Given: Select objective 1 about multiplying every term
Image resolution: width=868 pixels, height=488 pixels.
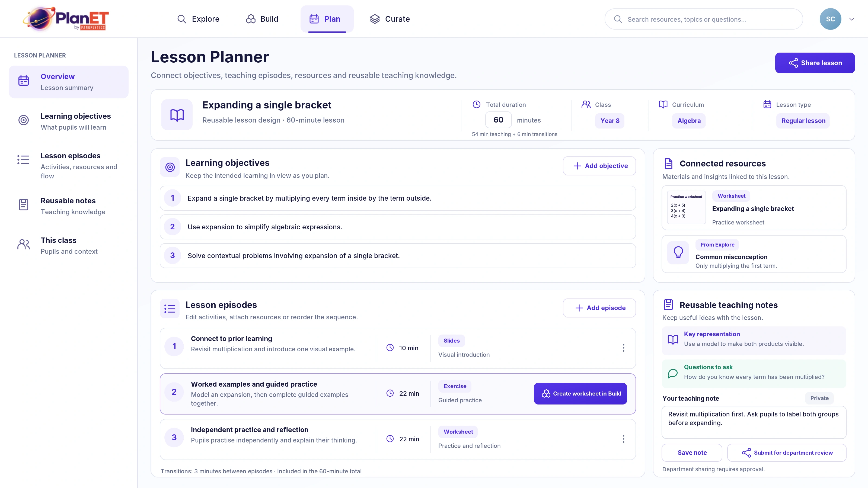Looking at the screenshot, I should [x=398, y=198].
